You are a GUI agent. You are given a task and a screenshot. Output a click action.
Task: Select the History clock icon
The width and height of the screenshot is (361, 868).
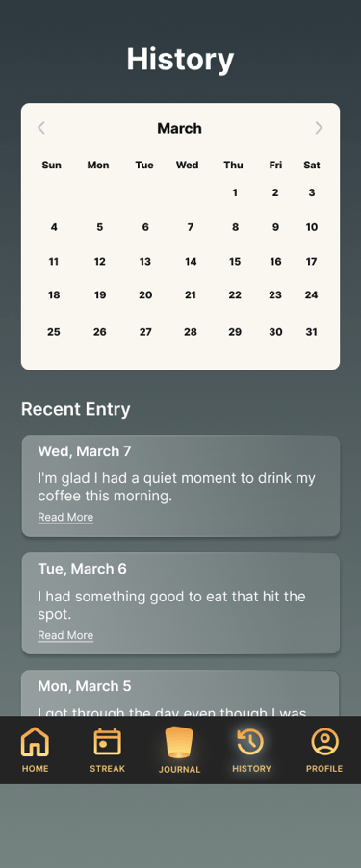251,742
